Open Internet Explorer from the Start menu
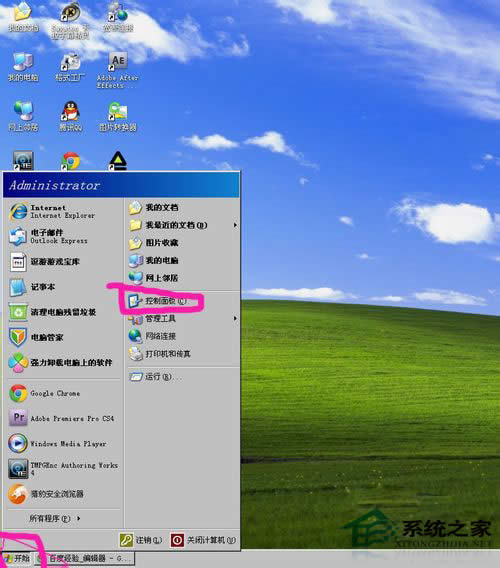500x568 pixels. (x=63, y=212)
